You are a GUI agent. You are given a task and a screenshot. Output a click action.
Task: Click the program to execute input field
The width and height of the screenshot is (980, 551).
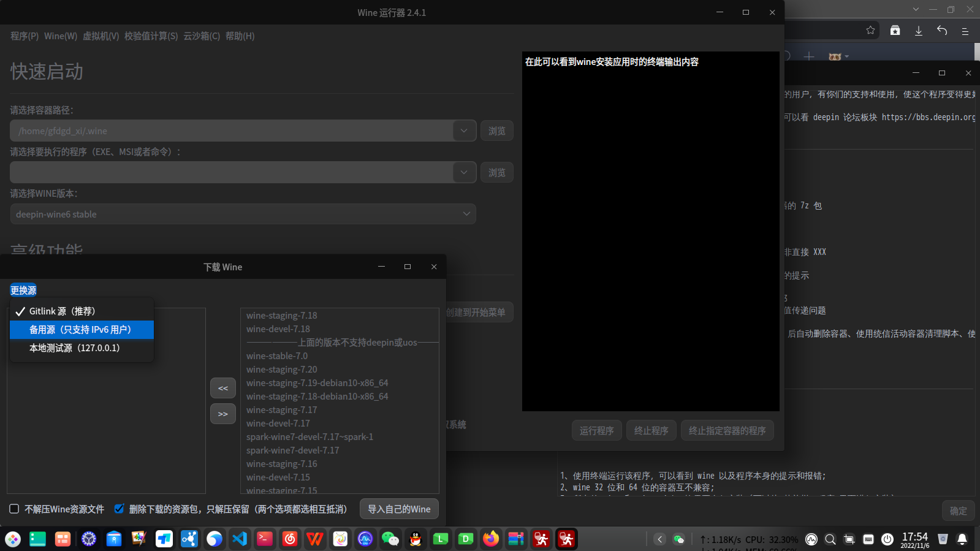232,172
